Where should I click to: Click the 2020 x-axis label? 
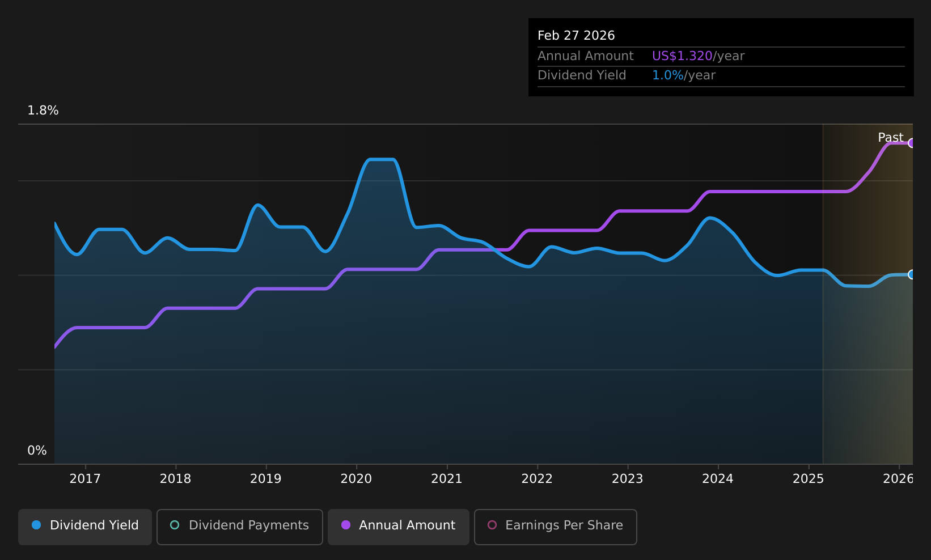(x=356, y=479)
